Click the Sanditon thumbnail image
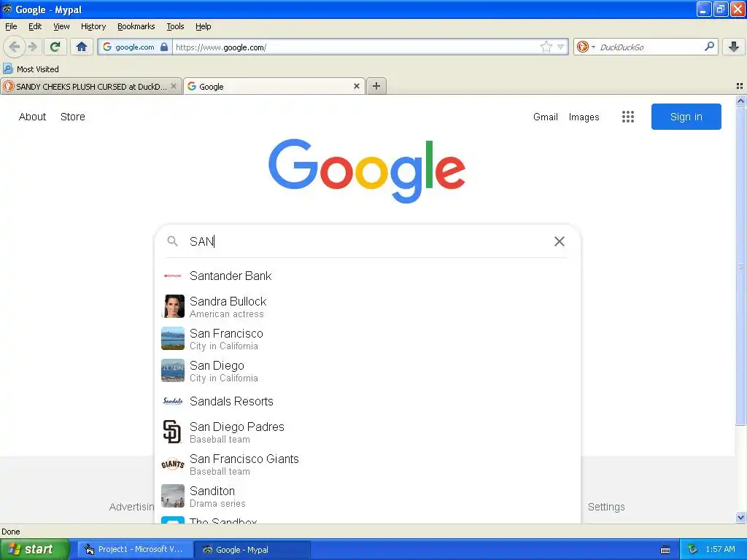Image resolution: width=747 pixels, height=560 pixels. 172,496
